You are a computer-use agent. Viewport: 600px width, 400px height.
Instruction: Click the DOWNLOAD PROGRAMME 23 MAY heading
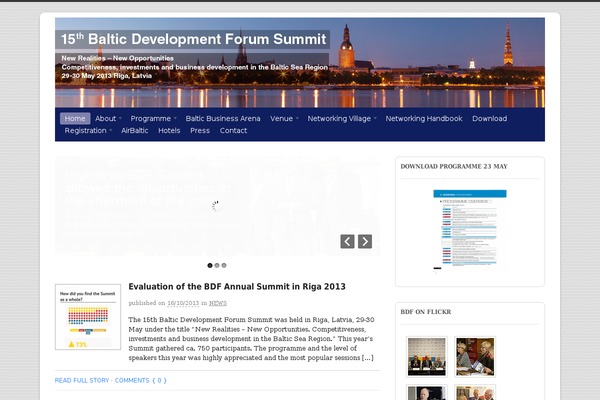coord(454,167)
